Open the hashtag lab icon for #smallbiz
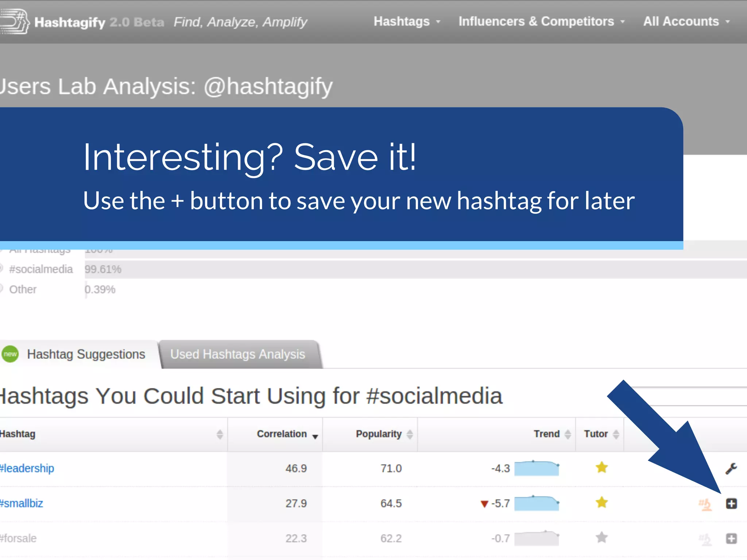This screenshot has height=560, width=747. pos(705,505)
